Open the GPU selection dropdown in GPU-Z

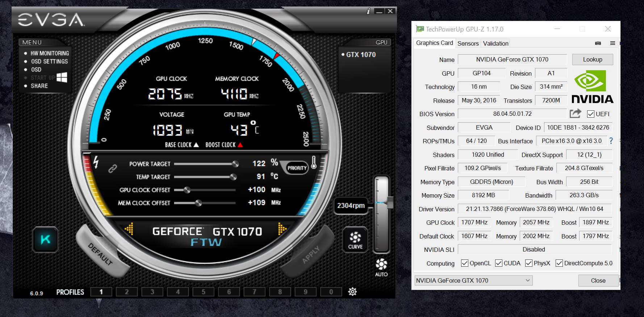pyautogui.click(x=473, y=280)
